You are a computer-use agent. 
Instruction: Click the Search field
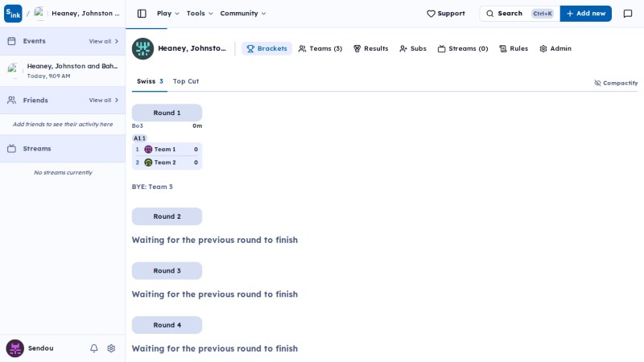(519, 14)
